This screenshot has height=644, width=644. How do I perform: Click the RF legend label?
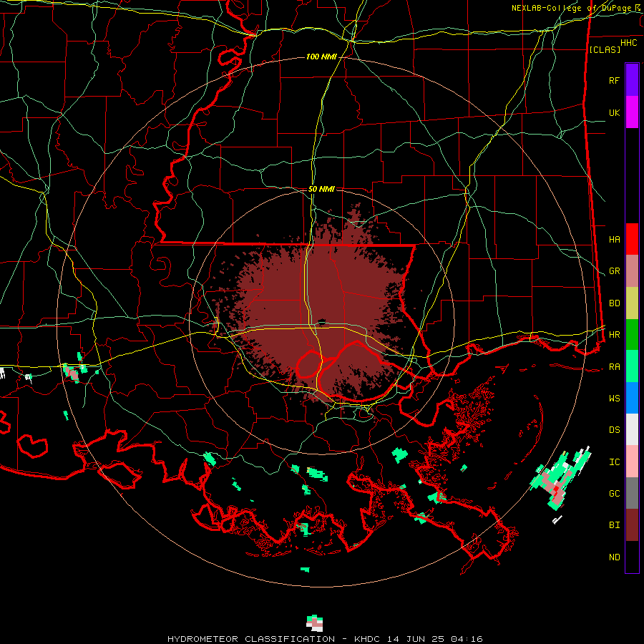pyautogui.click(x=614, y=80)
